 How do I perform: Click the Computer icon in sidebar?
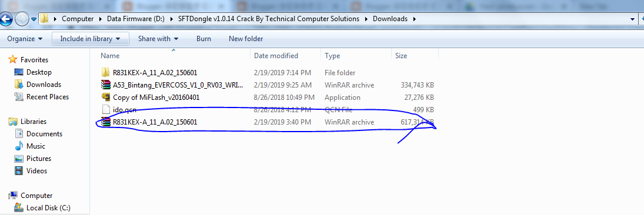pyautogui.click(x=13, y=196)
